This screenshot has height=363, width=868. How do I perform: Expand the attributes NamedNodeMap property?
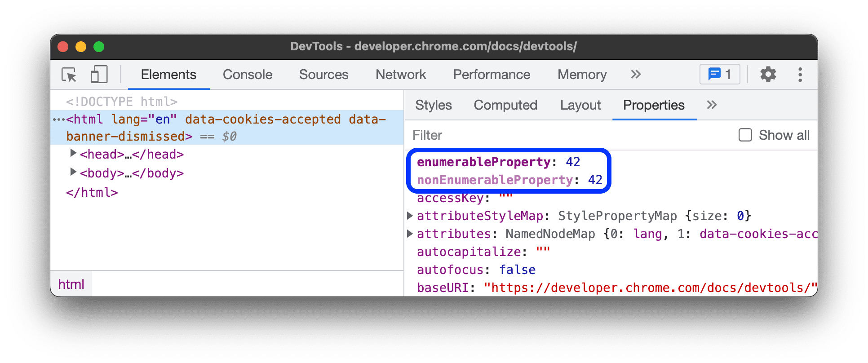(x=409, y=233)
